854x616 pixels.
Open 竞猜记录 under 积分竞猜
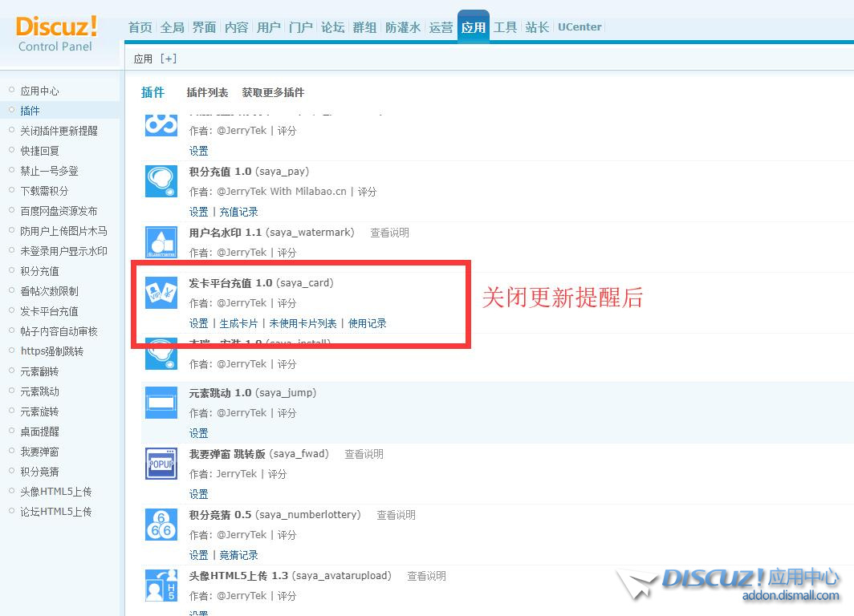pyautogui.click(x=238, y=555)
